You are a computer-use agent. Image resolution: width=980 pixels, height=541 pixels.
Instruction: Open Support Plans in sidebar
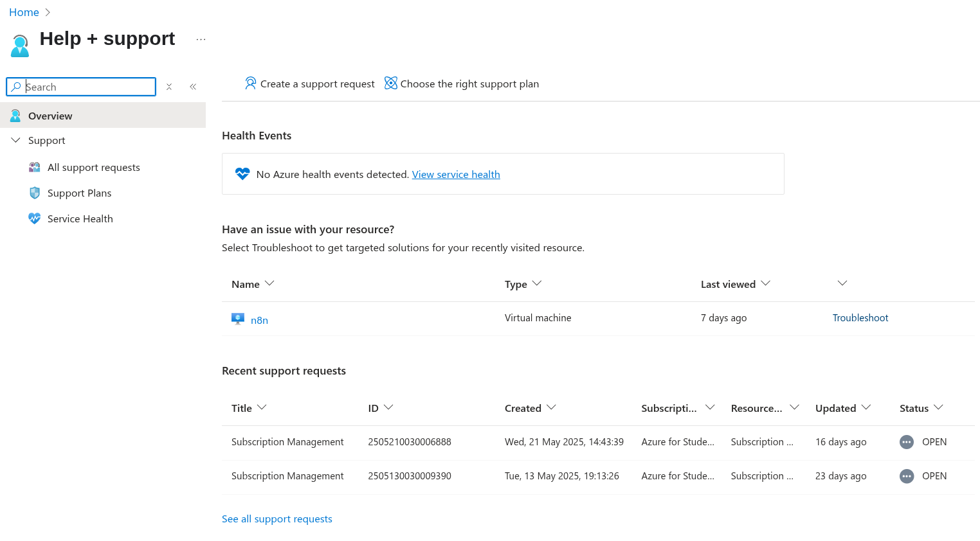click(x=80, y=193)
